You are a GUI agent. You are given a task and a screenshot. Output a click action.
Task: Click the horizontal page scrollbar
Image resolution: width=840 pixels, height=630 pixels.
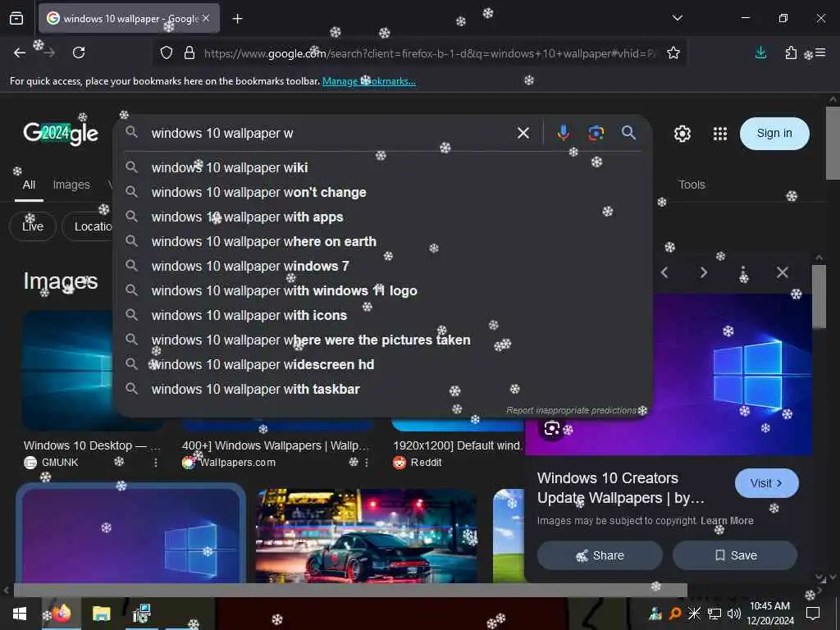(x=350, y=590)
